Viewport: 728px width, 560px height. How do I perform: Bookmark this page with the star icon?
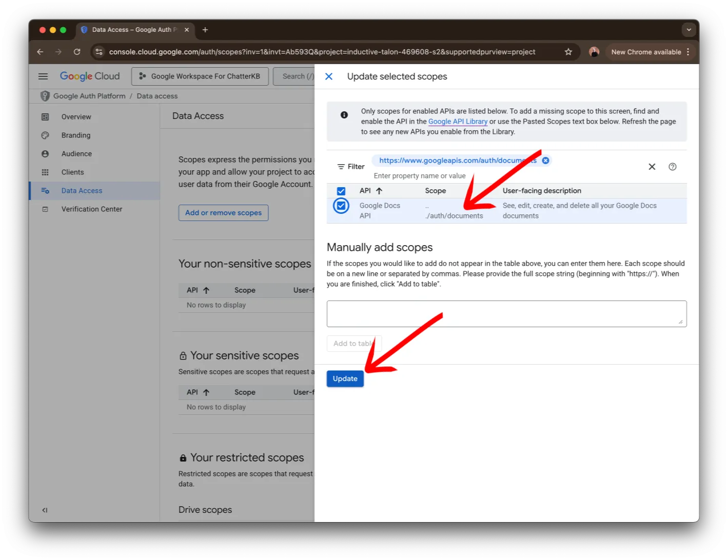click(x=568, y=52)
